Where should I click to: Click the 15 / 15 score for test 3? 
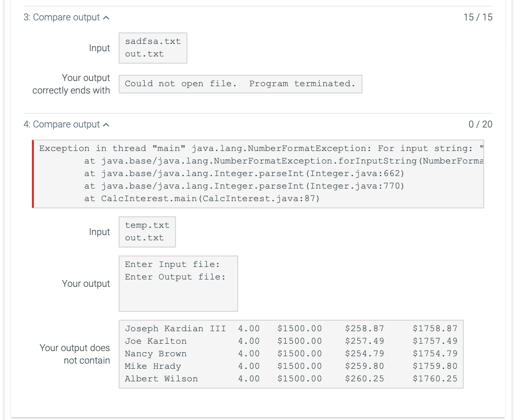(x=477, y=17)
